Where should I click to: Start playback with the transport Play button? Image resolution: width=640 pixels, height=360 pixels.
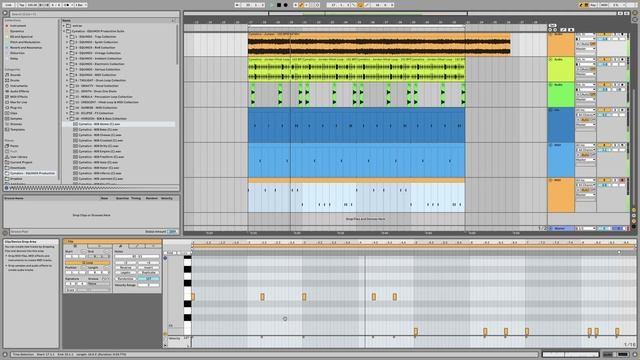(x=272, y=5)
